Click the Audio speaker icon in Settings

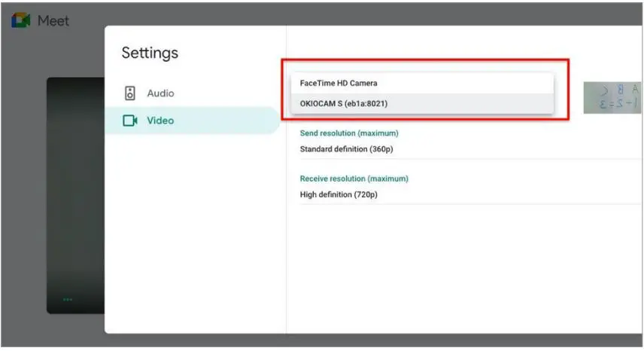130,93
